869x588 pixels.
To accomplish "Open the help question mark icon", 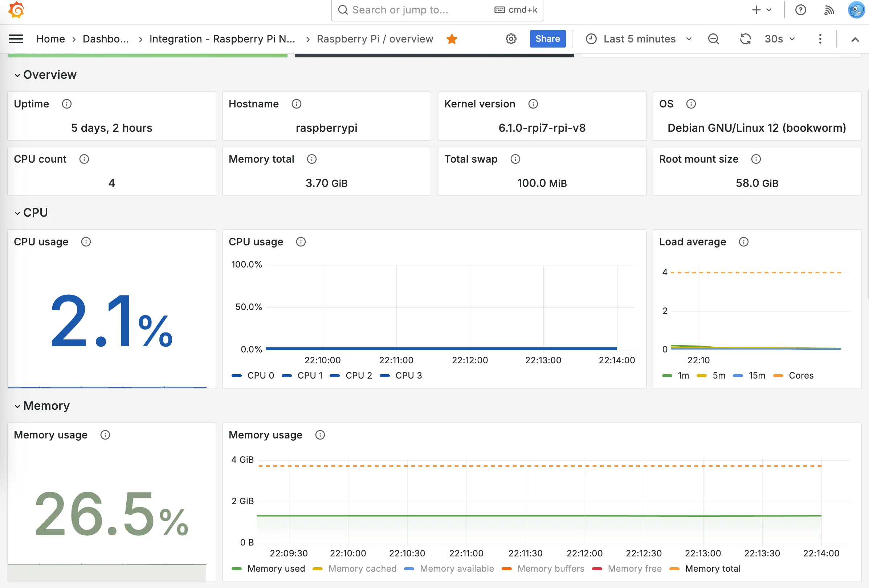I will (x=800, y=10).
